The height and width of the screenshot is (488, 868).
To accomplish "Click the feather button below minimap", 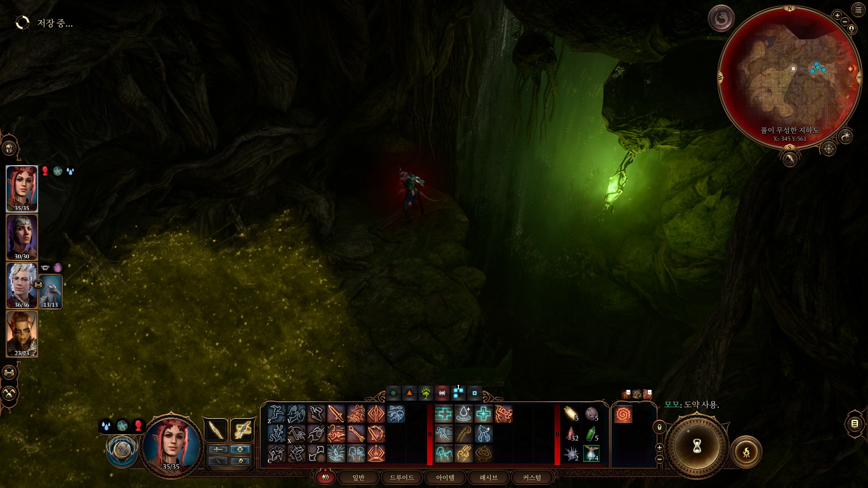I will [x=790, y=159].
